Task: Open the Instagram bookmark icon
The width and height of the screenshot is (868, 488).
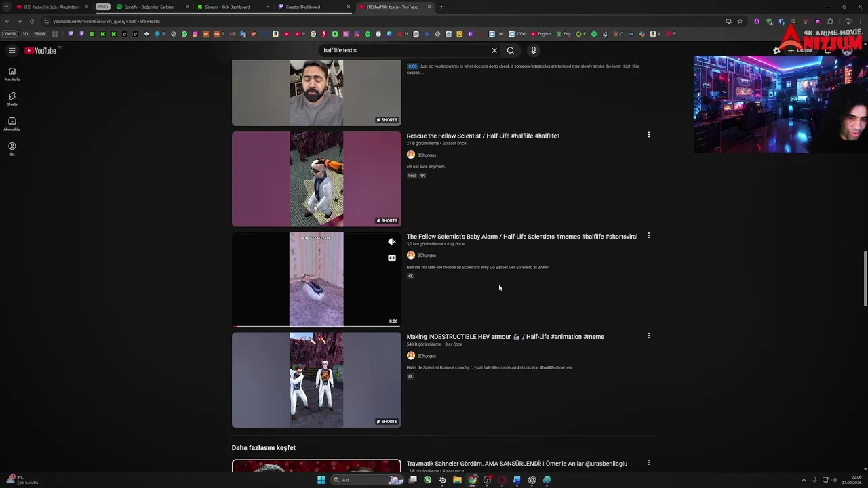Action: (x=195, y=34)
